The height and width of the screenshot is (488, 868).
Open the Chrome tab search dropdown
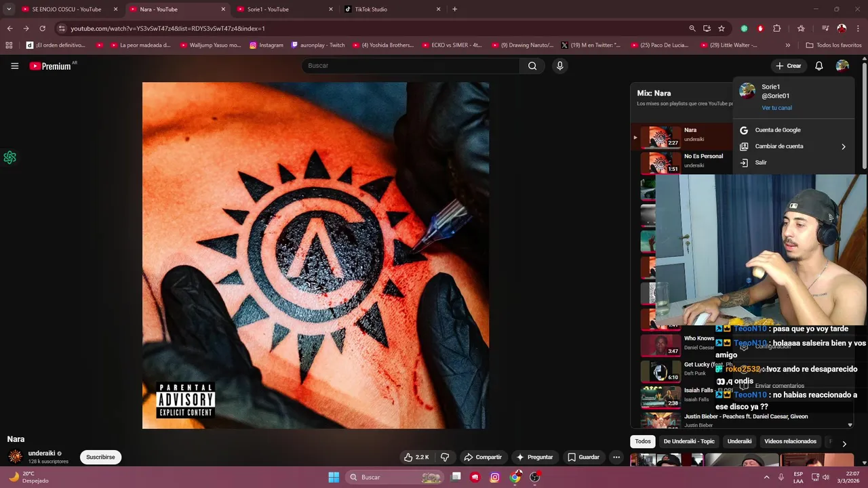pyautogui.click(x=9, y=9)
